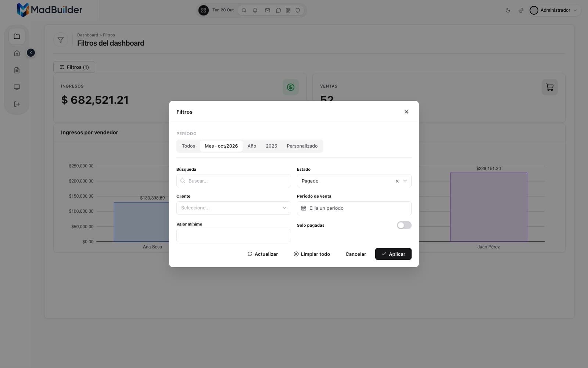588x368 pixels.
Task: Select the Año period tab
Action: [x=252, y=146]
